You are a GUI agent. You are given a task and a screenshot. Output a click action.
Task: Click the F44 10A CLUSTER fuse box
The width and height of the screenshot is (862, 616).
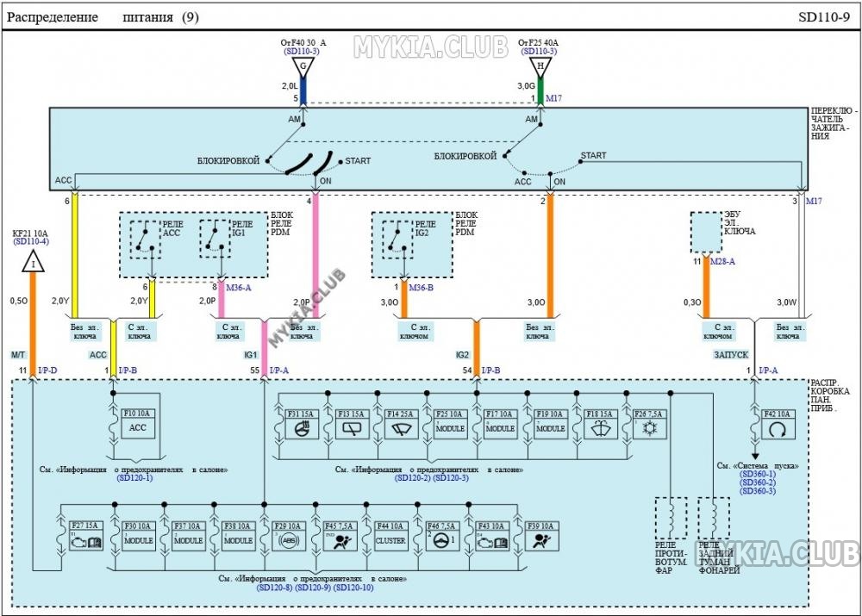click(x=390, y=537)
